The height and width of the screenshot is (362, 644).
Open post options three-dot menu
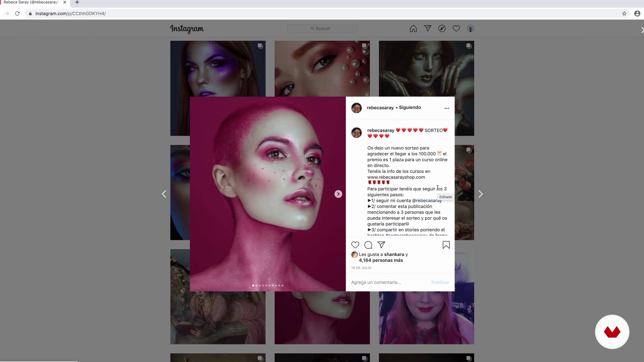click(x=447, y=108)
